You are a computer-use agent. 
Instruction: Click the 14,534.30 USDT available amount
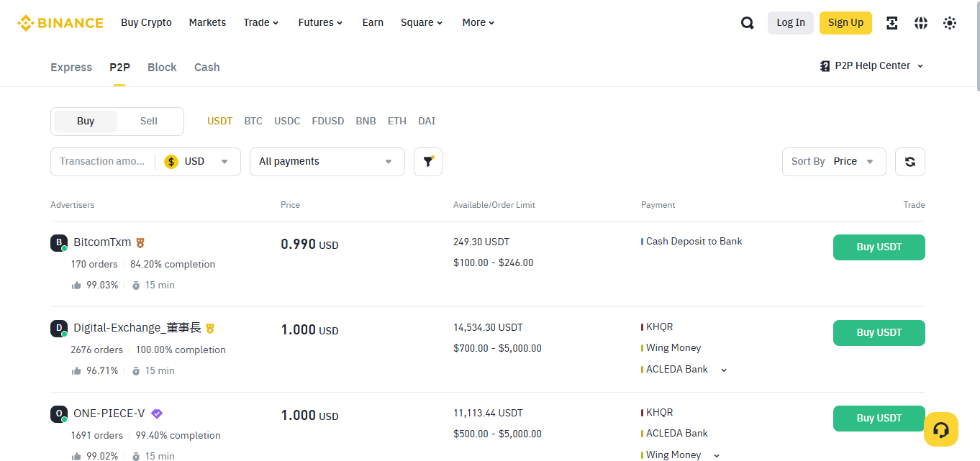click(488, 328)
